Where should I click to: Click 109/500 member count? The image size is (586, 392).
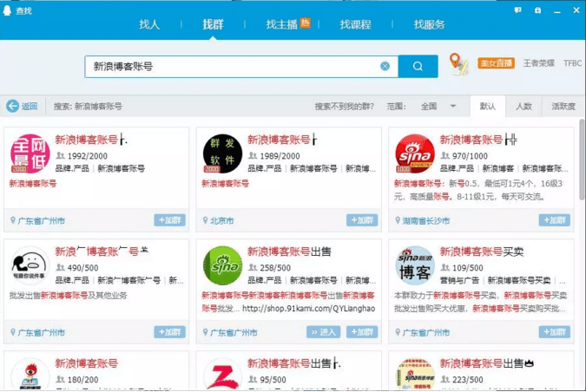point(468,268)
